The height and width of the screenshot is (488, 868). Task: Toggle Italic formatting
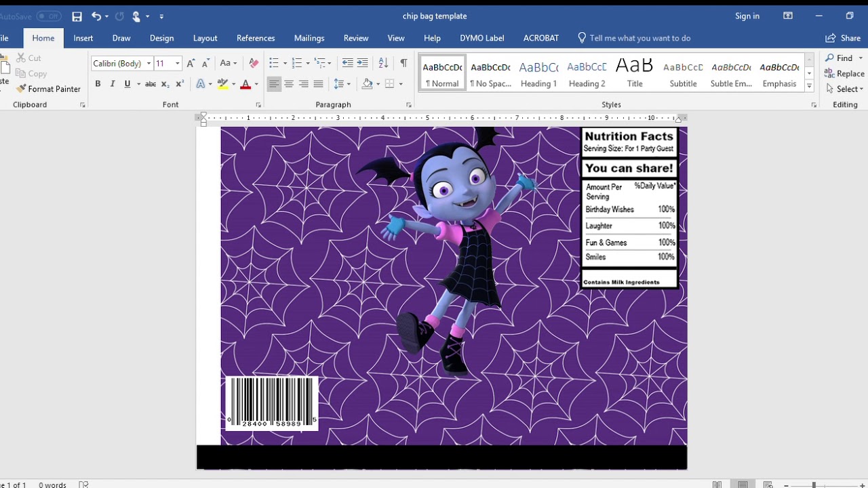[x=113, y=84]
